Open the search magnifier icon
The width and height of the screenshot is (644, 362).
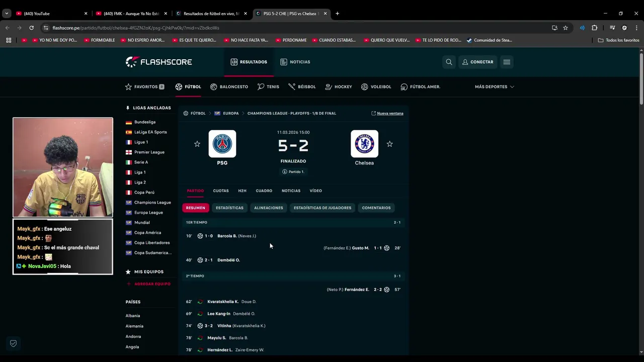(449, 62)
